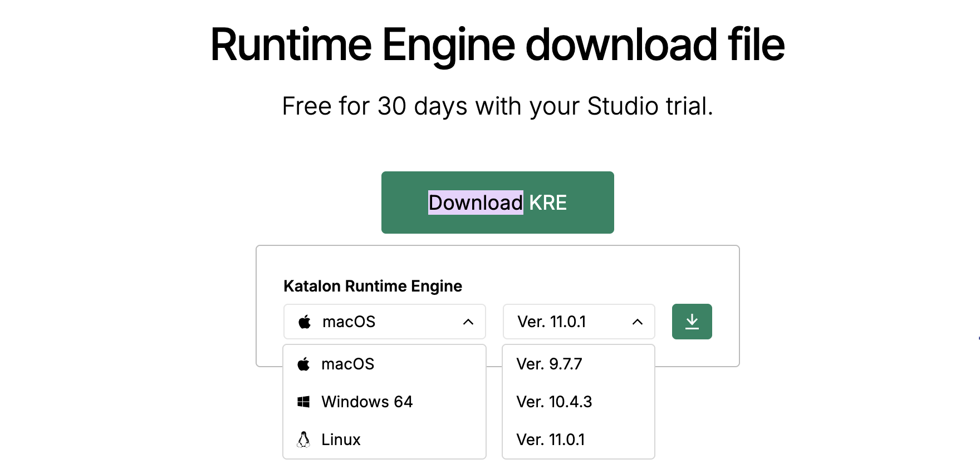Open the Ver. 11.0.1 version dropdown
This screenshot has height=464, width=980.
pos(579,322)
